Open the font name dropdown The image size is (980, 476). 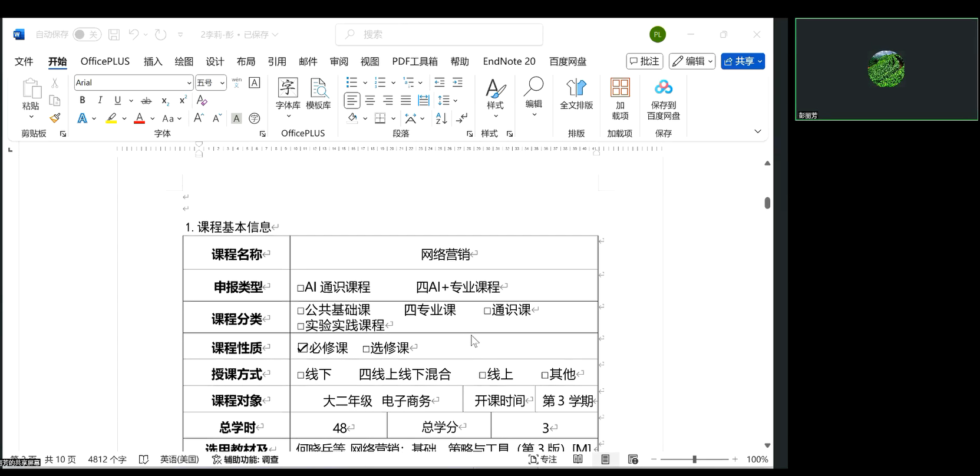point(189,83)
